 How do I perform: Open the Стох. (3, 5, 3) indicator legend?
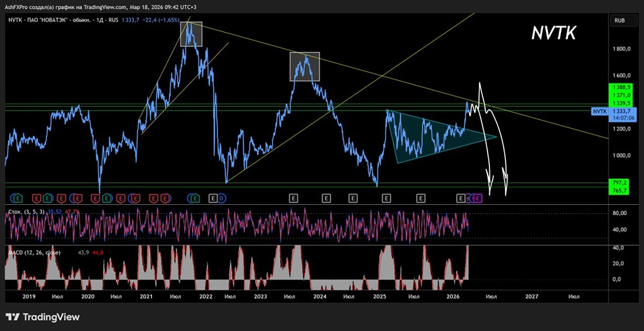[x=26, y=212]
